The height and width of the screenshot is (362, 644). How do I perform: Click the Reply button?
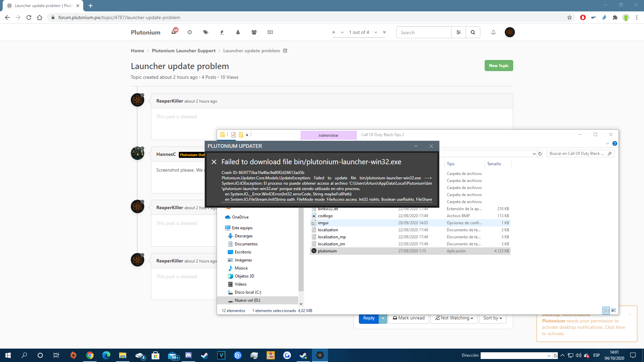click(369, 318)
